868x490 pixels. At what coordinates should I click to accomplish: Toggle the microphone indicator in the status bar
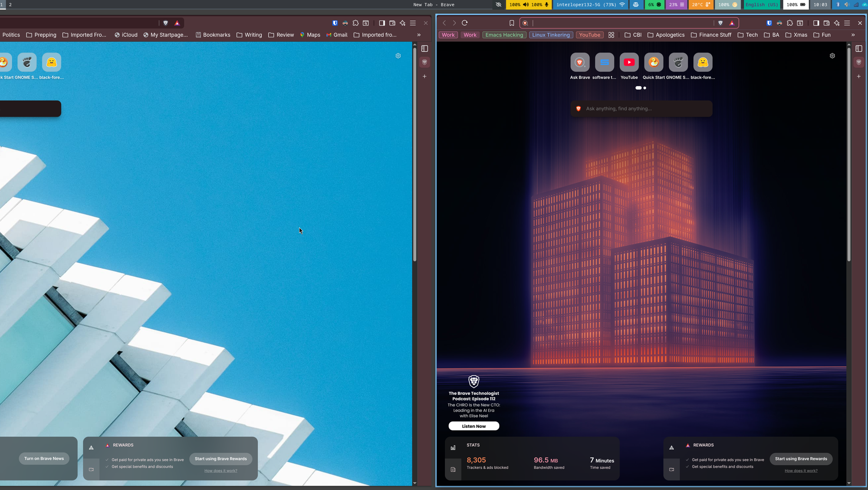point(546,5)
